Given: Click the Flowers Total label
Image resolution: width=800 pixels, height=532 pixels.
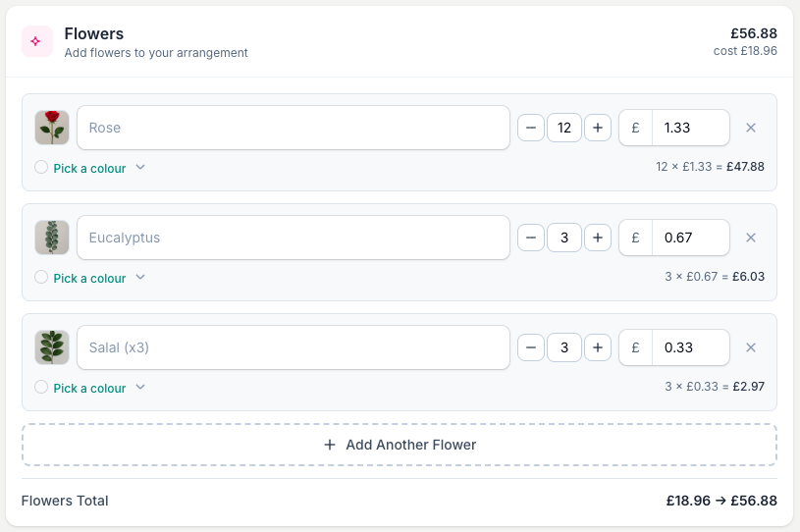Looking at the screenshot, I should (x=65, y=501).
